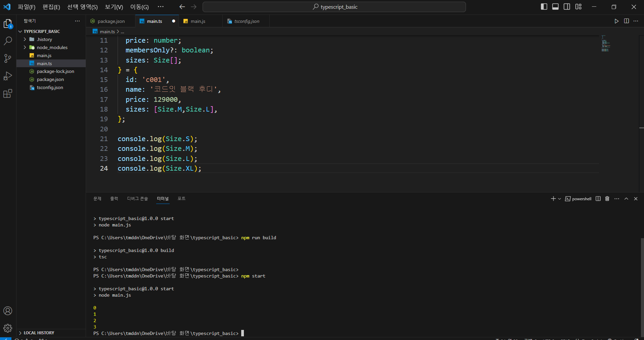Click the unsaved dot on main.ts tab
644x340 pixels.
click(x=173, y=21)
